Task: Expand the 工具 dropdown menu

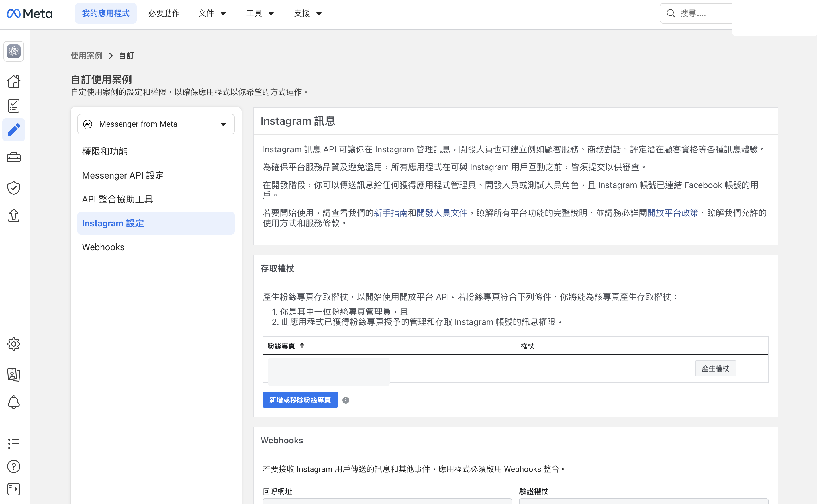Action: point(260,13)
